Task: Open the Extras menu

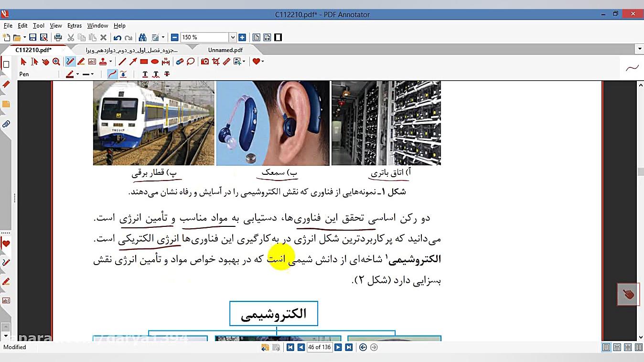Action: point(75,25)
